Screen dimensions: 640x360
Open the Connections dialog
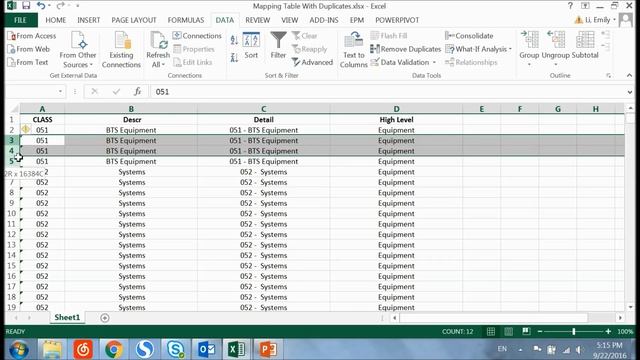(197, 36)
